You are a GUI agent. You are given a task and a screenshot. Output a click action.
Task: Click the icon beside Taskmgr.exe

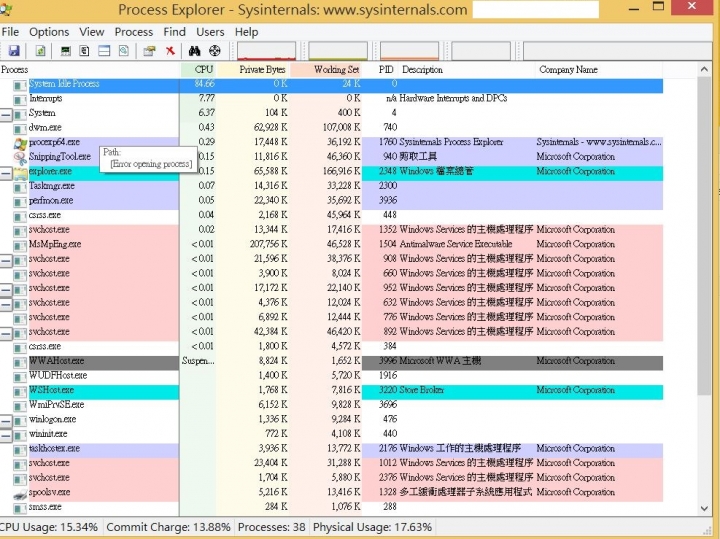[20, 187]
